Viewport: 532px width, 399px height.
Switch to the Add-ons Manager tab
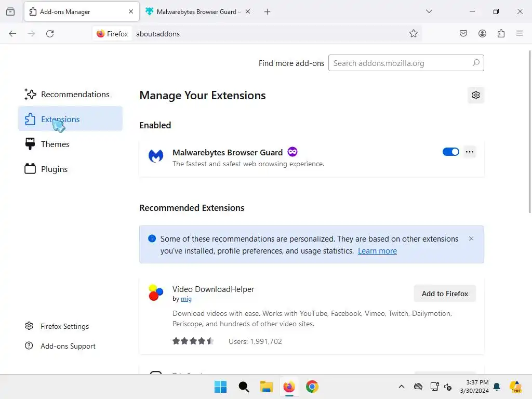pos(82,11)
